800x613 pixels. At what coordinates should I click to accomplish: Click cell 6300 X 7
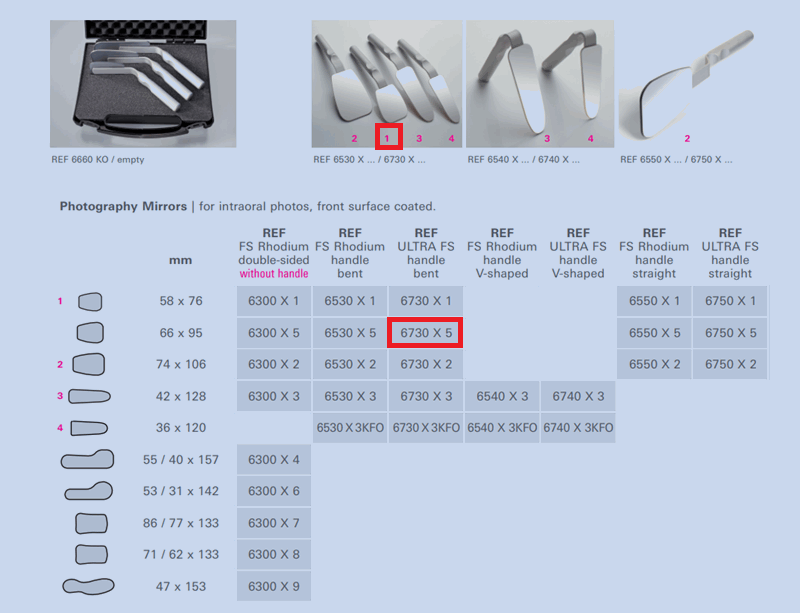click(x=274, y=523)
